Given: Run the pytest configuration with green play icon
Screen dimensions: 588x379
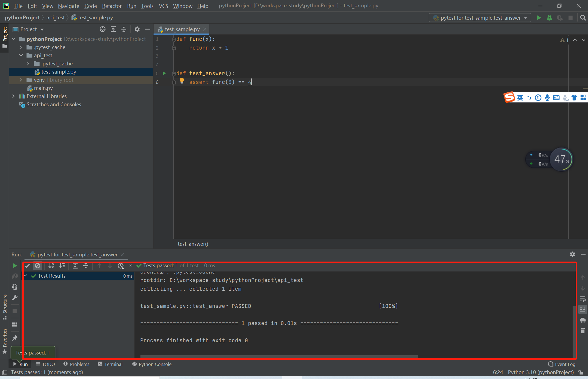Looking at the screenshot, I should (x=539, y=18).
